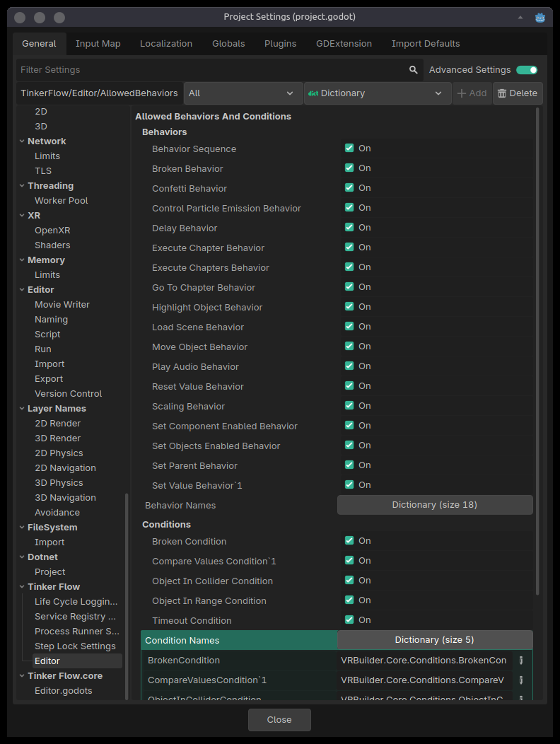Select Worker Pool tree item

click(x=62, y=201)
